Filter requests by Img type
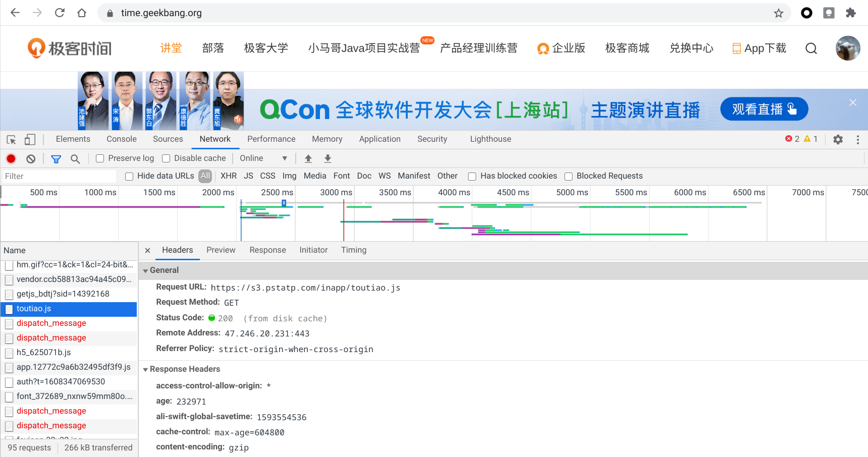The image size is (868, 457). coord(289,176)
